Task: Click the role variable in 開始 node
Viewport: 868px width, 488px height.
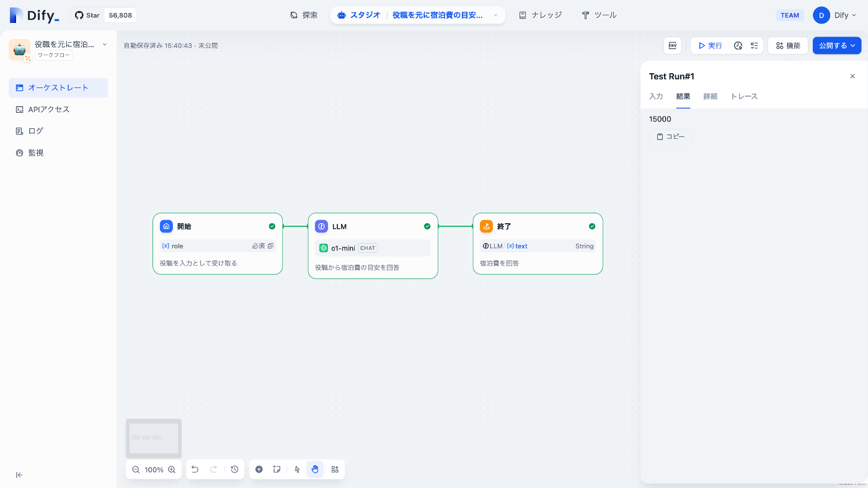Action: click(218, 246)
